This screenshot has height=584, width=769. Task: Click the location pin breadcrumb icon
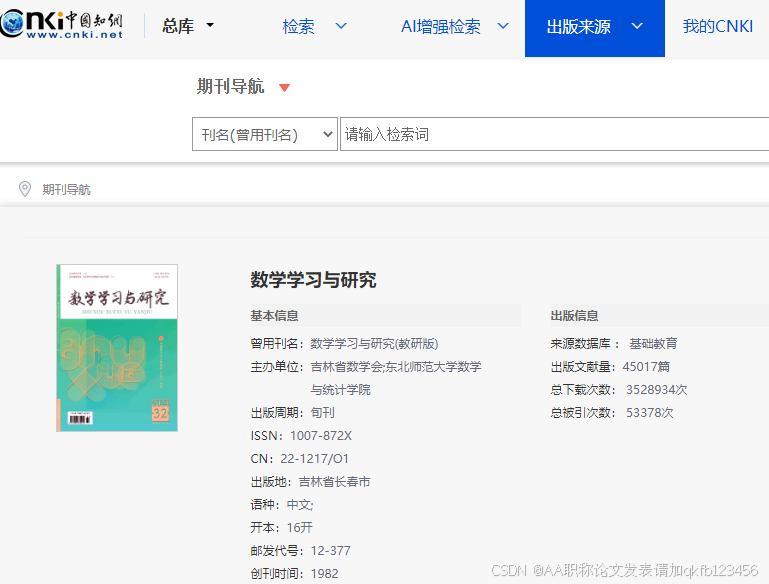pos(25,189)
